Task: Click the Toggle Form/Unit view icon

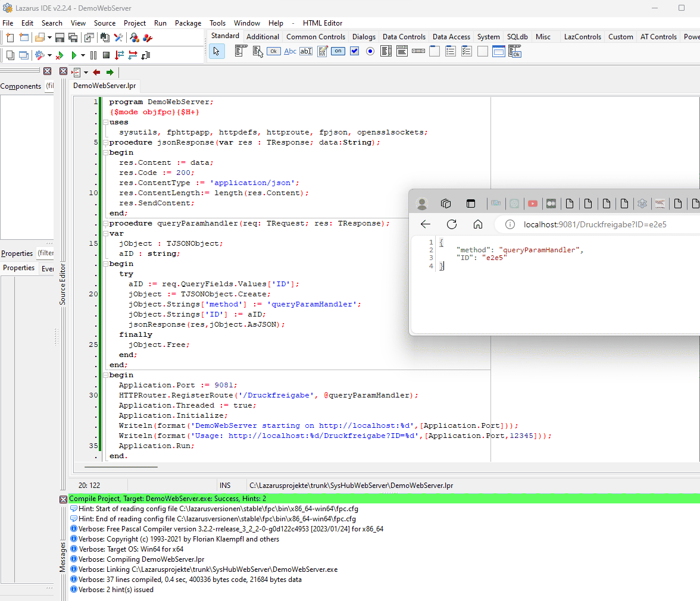Action: pyautogui.click(x=89, y=38)
